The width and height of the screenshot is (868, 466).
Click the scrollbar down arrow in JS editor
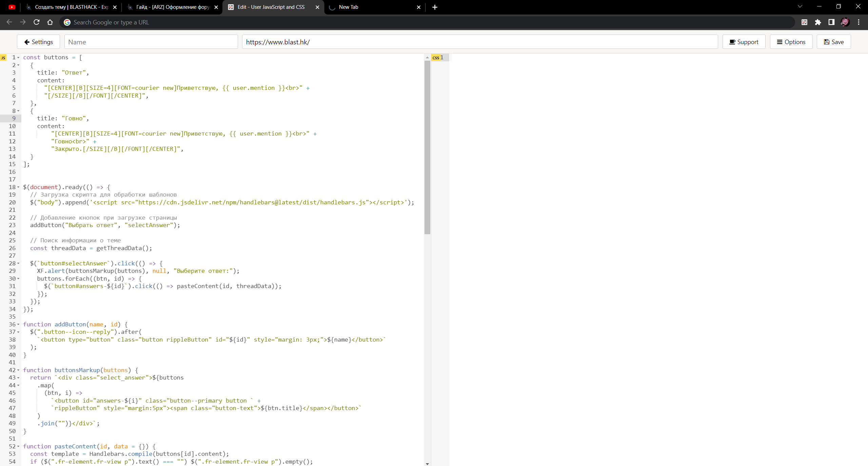click(427, 463)
